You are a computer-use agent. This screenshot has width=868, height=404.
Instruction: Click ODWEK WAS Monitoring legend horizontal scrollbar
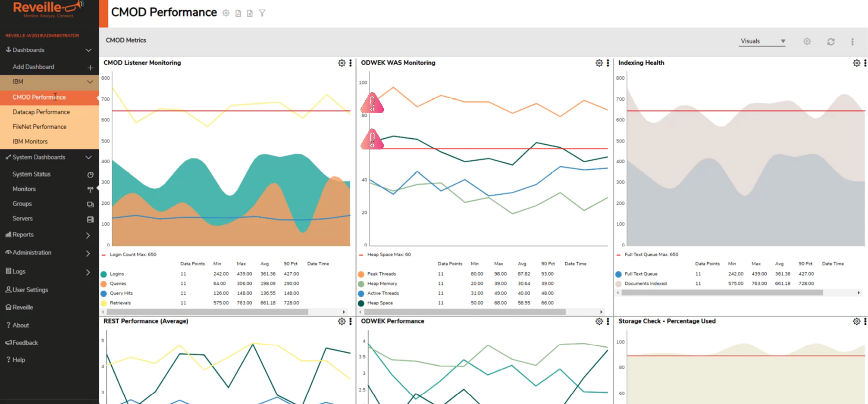pos(465,312)
